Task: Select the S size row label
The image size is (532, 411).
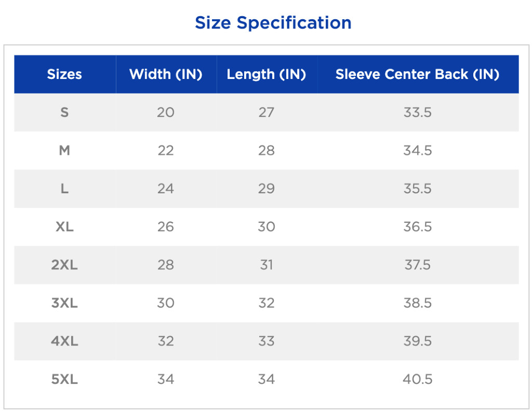Action: point(64,112)
